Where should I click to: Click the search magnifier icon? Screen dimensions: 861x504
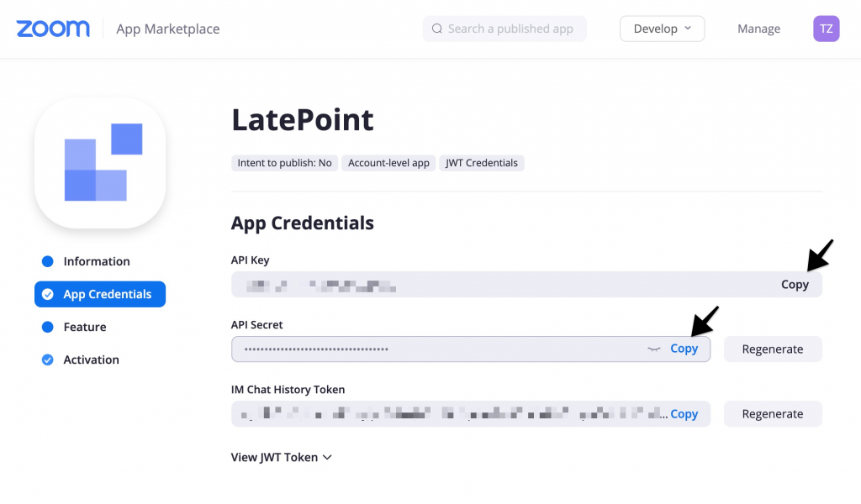pos(437,29)
